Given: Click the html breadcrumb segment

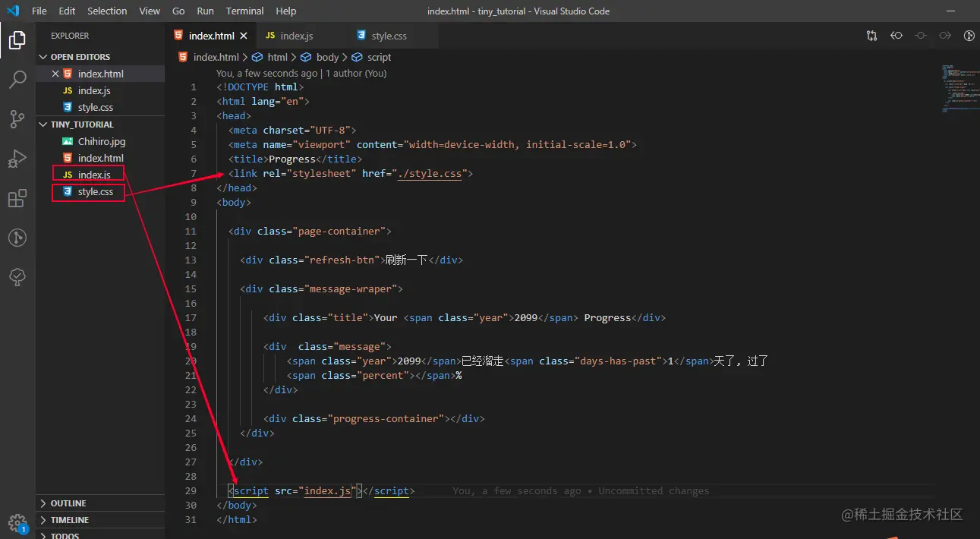Looking at the screenshot, I should click(x=278, y=57).
